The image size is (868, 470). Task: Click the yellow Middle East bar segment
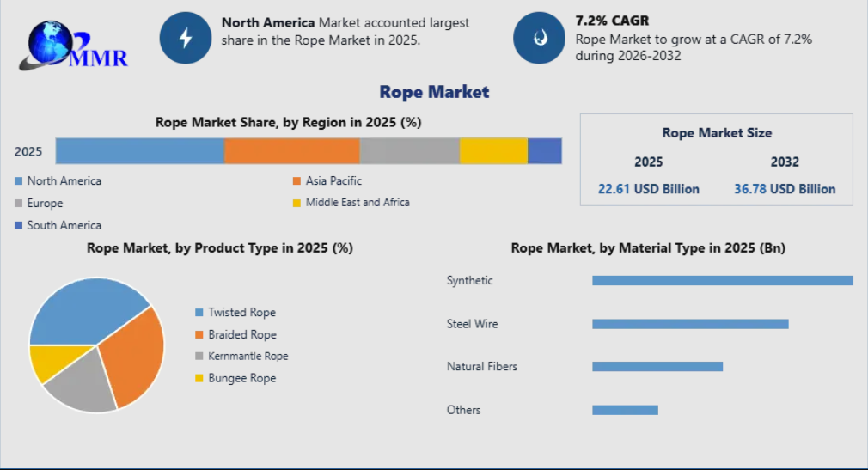[x=492, y=150]
